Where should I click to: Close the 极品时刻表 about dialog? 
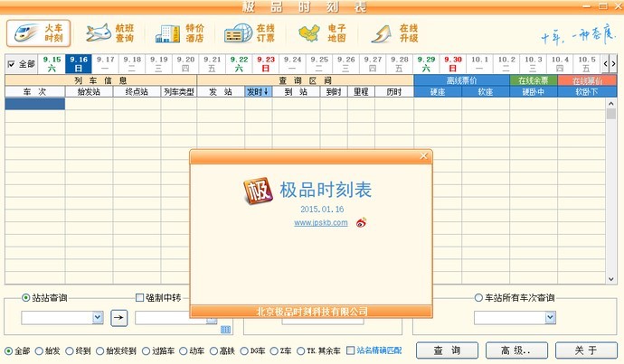(x=424, y=156)
